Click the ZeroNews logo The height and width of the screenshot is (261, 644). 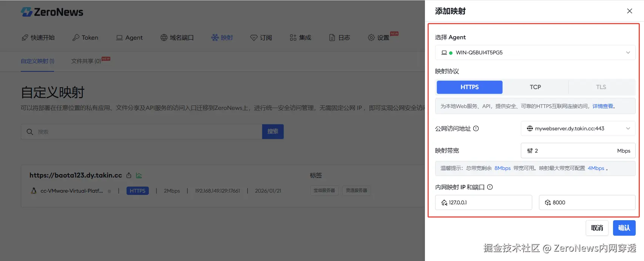click(x=52, y=12)
